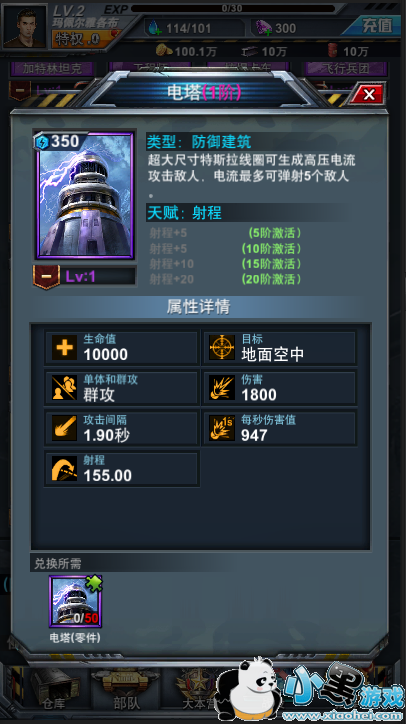Click the 单体和群攻 attack type icon
Viewport: 406px width, 724px height.
pos(64,388)
